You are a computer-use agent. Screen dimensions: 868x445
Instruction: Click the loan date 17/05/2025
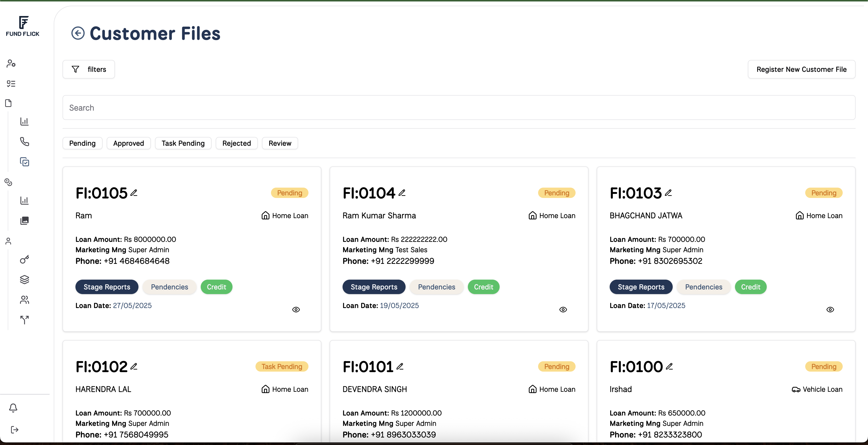click(x=666, y=305)
